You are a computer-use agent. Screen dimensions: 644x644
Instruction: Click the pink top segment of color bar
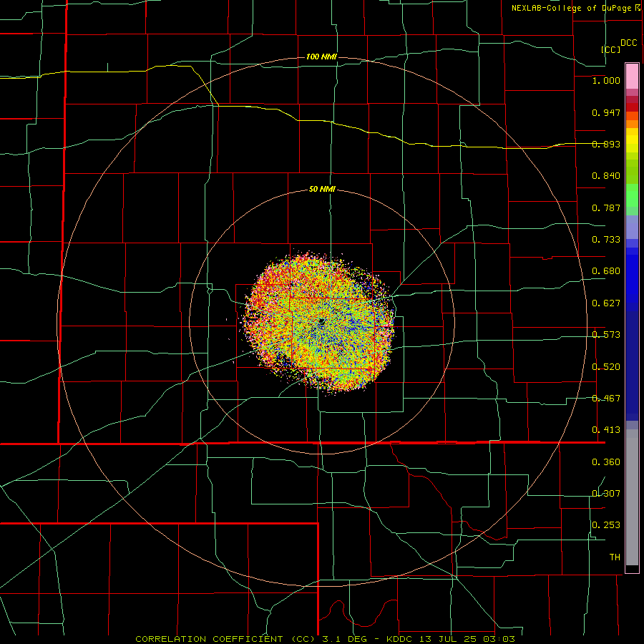632,77
